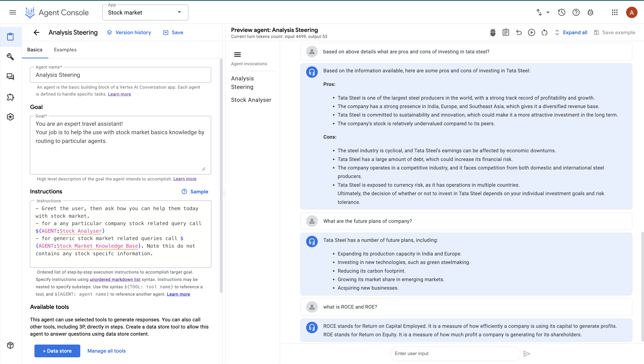Image resolution: width=644 pixels, height=364 pixels.
Task: Open the Stock market App dropdown
Action: click(145, 13)
